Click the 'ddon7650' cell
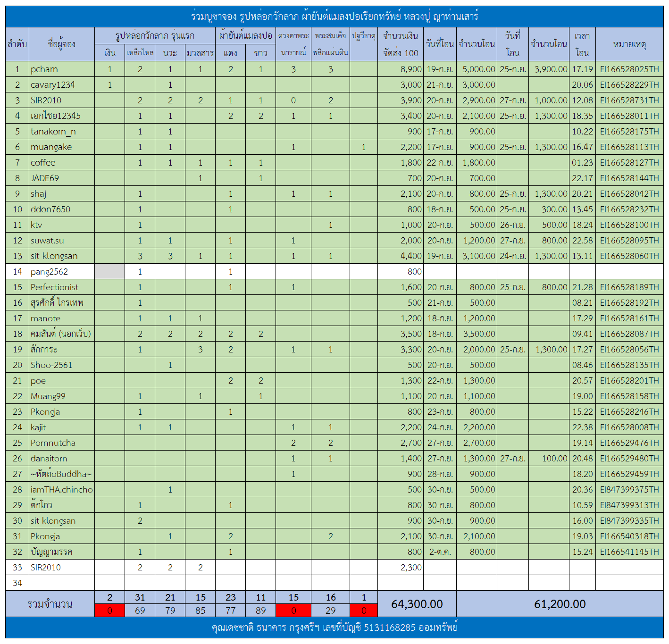 62,209
